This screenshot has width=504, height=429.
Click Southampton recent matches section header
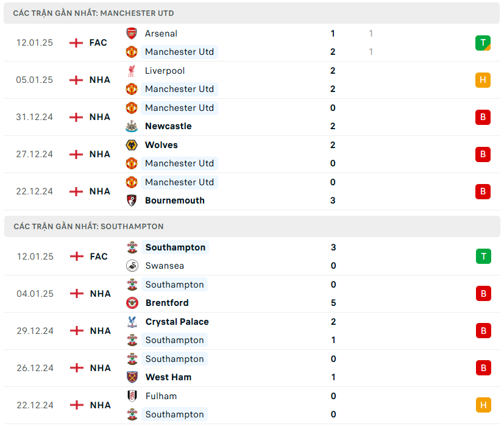pyautogui.click(x=88, y=226)
